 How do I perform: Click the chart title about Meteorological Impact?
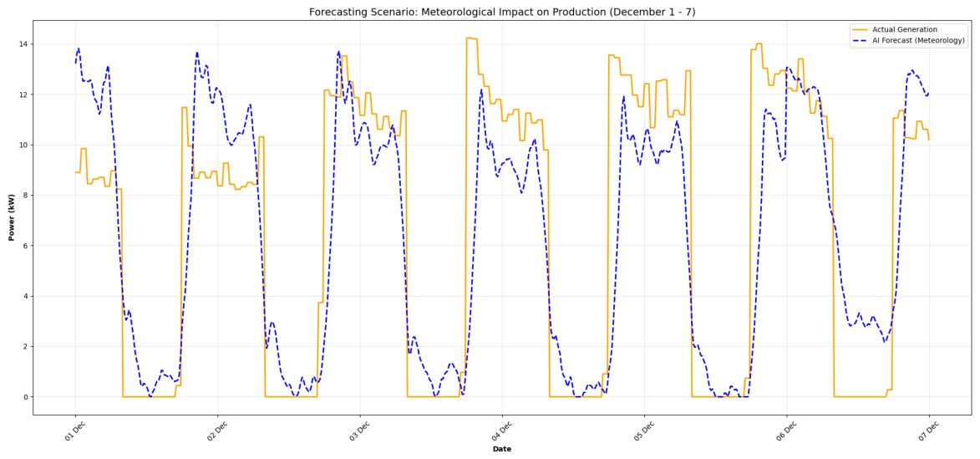click(502, 13)
